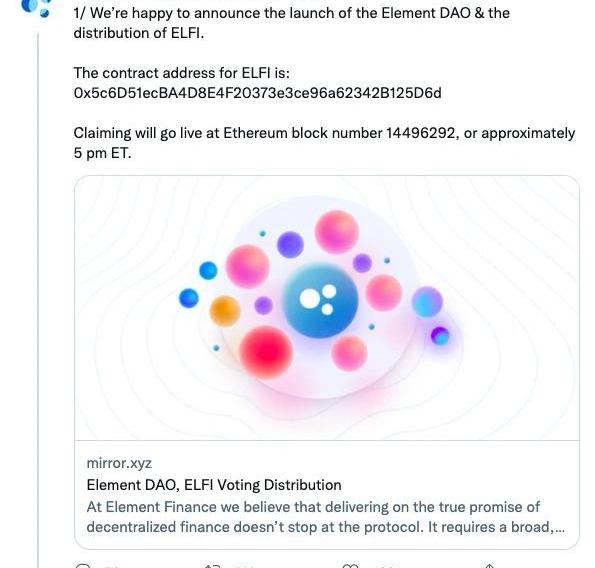Open the 'Element DAO, ELFI Voting Distribution' title
The height and width of the screenshot is (568, 595).
click(214, 485)
